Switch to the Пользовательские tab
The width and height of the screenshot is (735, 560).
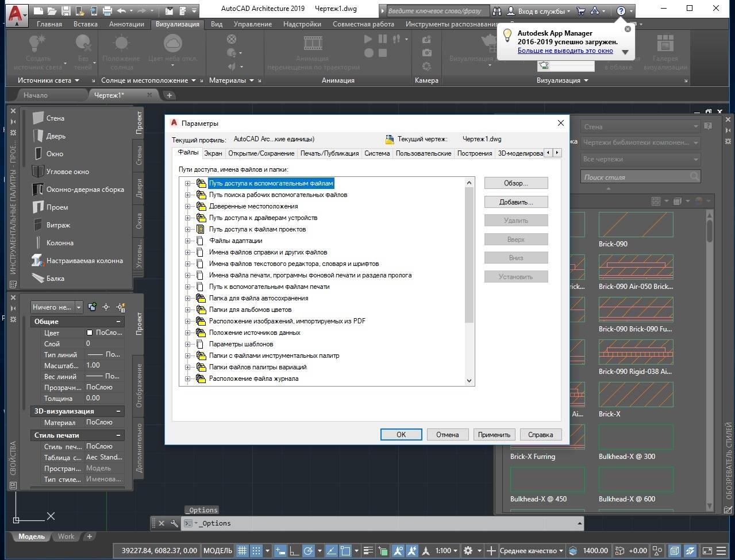point(424,153)
